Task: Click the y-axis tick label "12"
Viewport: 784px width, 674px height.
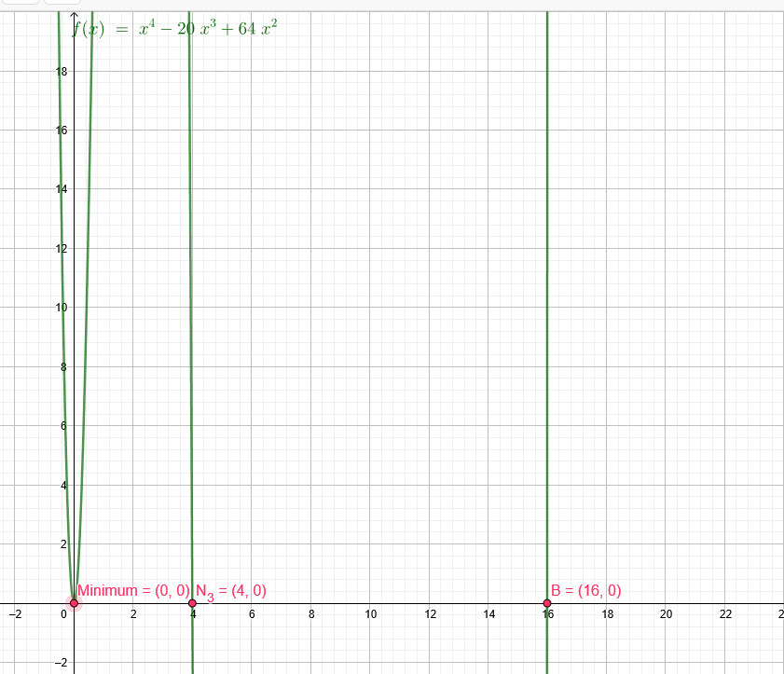Action: click(x=62, y=249)
